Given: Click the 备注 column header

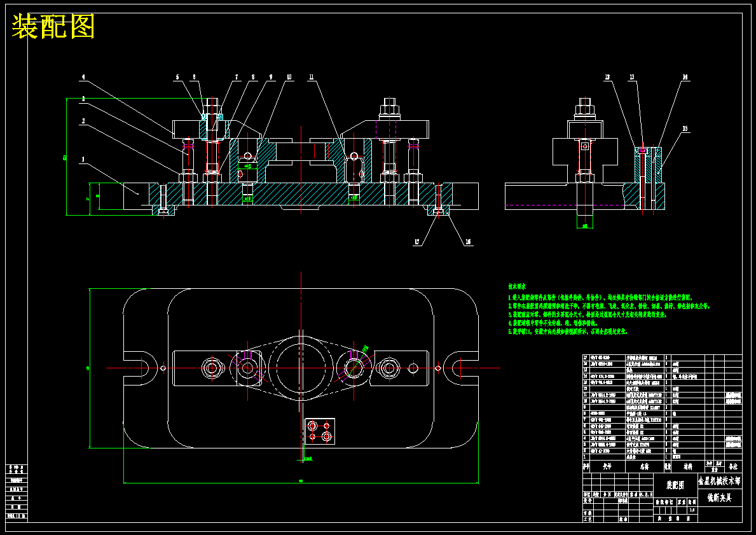Looking at the screenshot, I should 733,467.
